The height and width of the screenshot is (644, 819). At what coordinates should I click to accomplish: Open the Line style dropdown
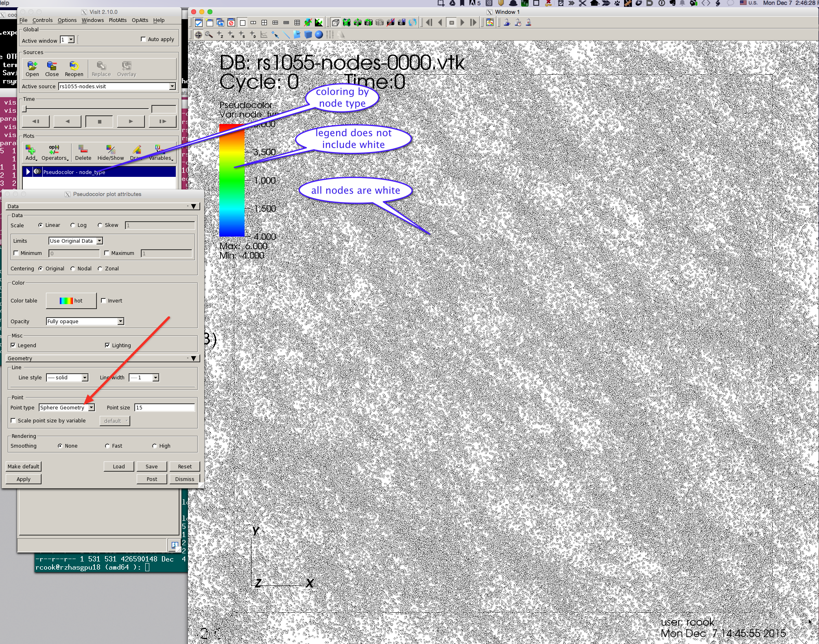click(x=67, y=378)
